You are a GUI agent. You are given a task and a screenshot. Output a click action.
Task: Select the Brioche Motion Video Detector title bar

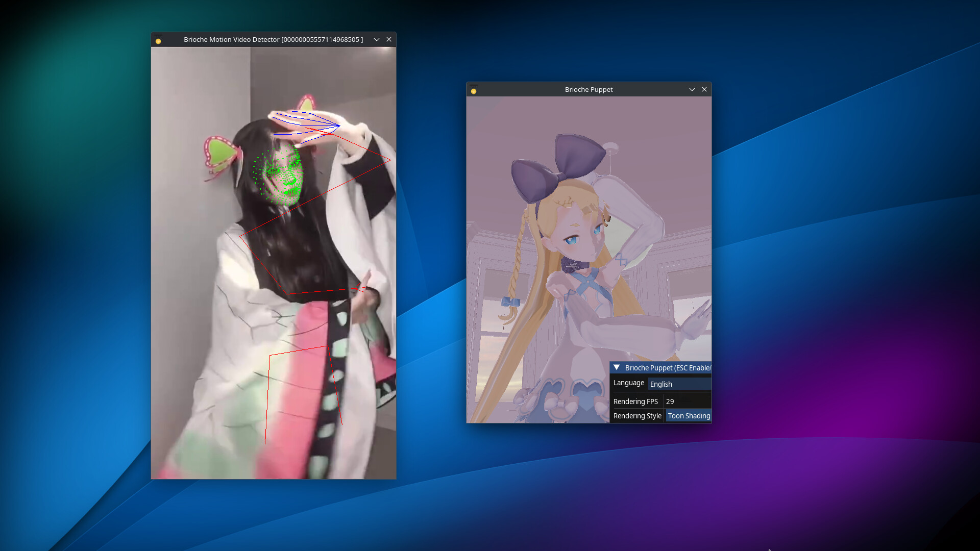pos(273,39)
